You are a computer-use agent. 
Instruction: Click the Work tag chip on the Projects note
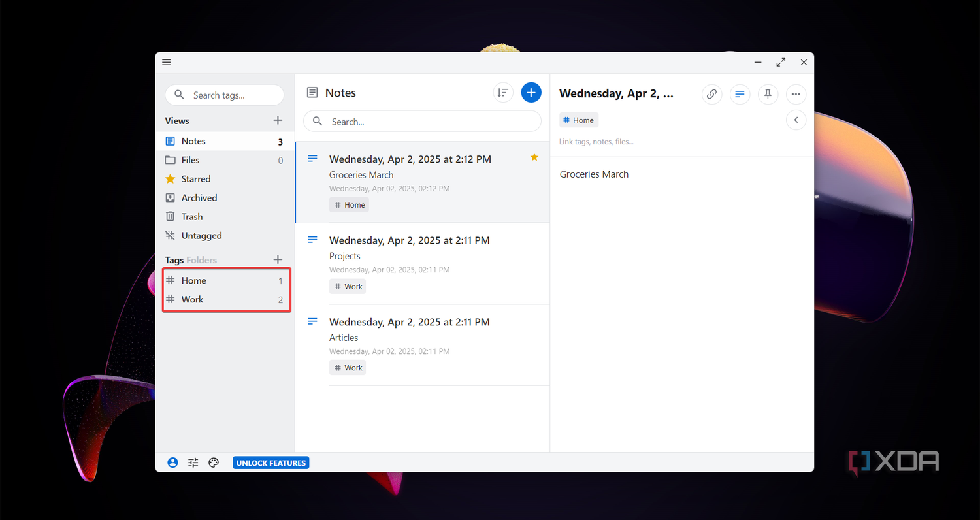pyautogui.click(x=348, y=287)
